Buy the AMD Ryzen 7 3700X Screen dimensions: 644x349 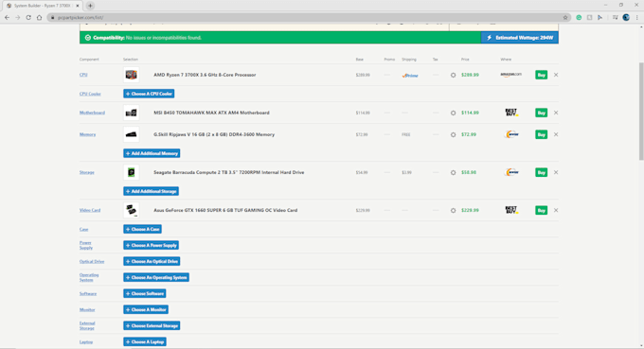pyautogui.click(x=542, y=75)
